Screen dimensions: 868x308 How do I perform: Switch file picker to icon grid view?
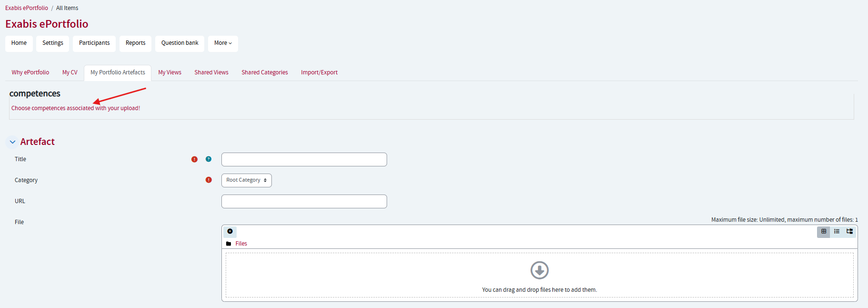(x=824, y=231)
